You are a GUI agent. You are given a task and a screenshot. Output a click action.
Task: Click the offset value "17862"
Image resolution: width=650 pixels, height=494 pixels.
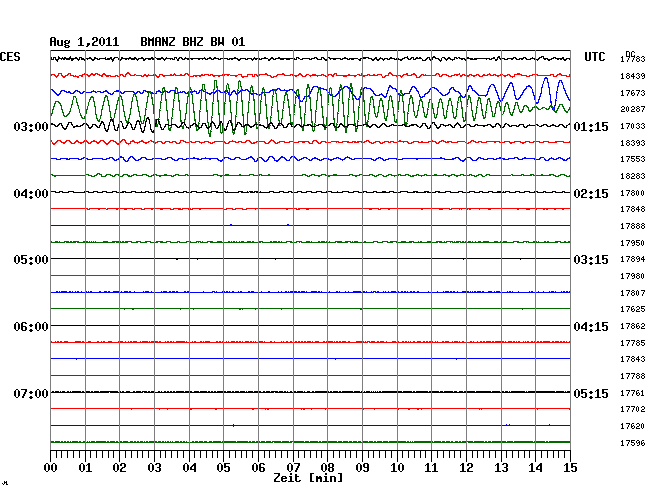click(633, 326)
